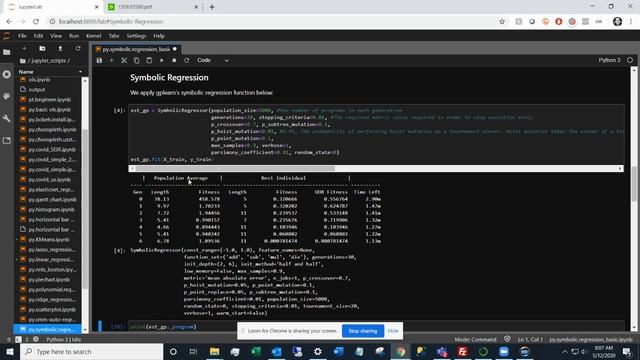The image size is (640, 360).
Task: Open the JupyterLab file browser sidebar icon
Action: pyautogui.click(x=7, y=52)
